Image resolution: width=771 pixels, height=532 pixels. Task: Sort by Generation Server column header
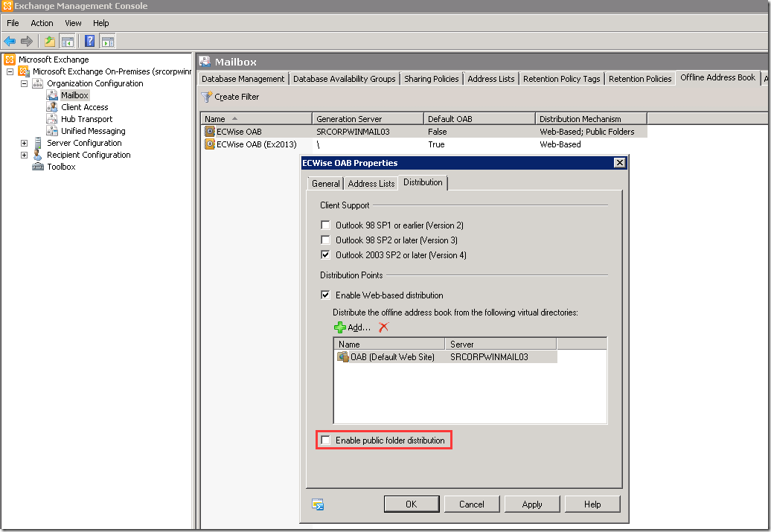(368, 118)
